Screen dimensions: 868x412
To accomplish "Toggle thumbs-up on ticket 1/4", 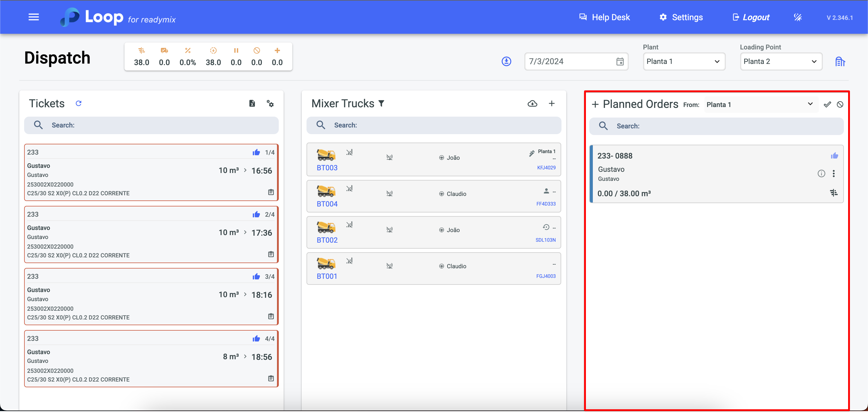I will (256, 152).
